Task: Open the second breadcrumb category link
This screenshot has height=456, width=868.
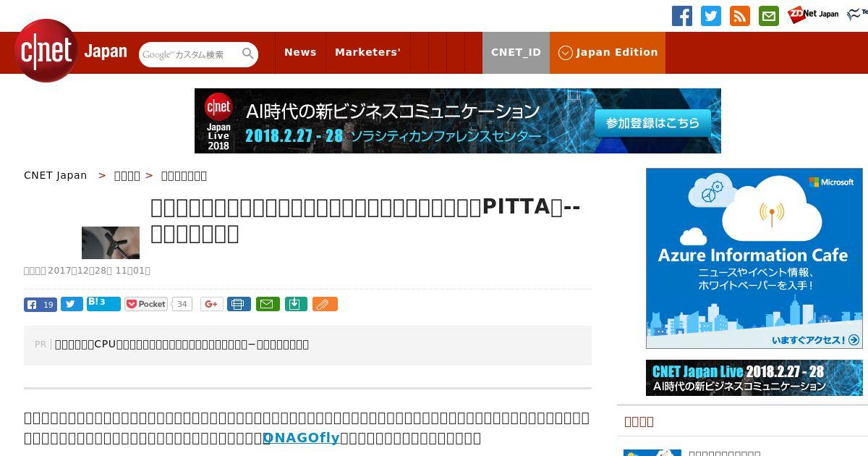Action: click(127, 175)
